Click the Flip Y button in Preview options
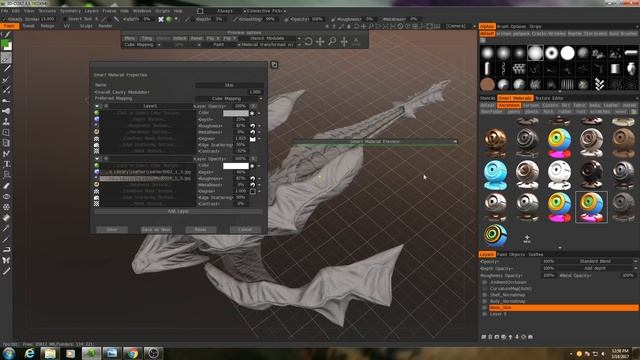Viewport: 640px width, 360px height. click(229, 38)
